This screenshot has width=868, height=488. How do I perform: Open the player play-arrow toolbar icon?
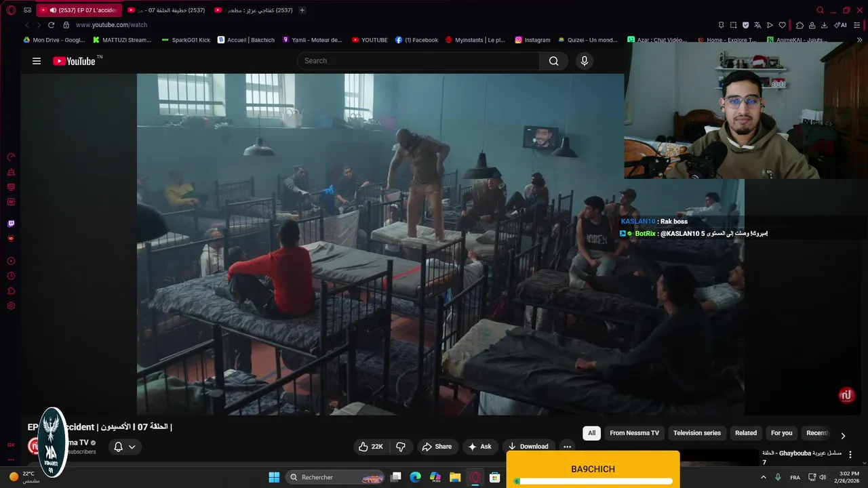[770, 25]
